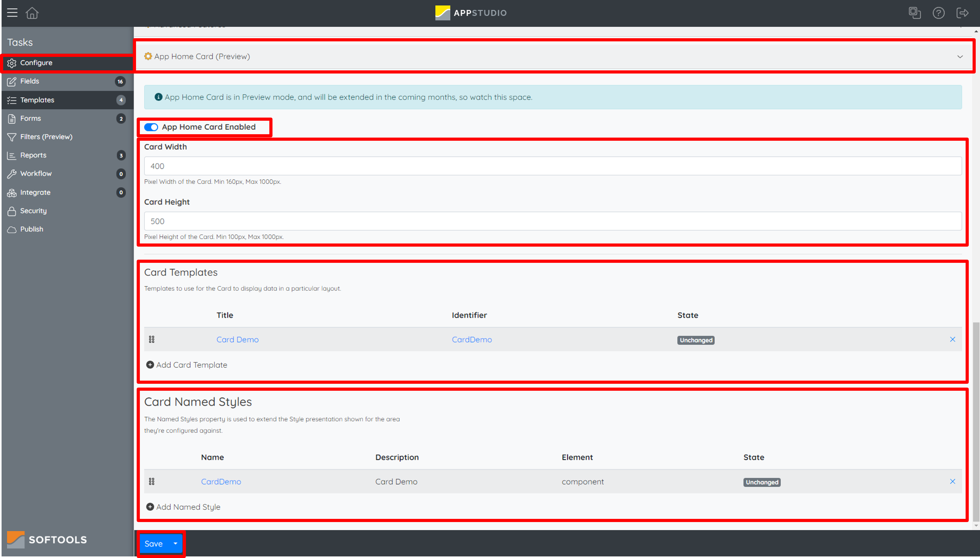Click the plus icon beside Add Card Template
The width and height of the screenshot is (980, 558).
pyautogui.click(x=150, y=365)
